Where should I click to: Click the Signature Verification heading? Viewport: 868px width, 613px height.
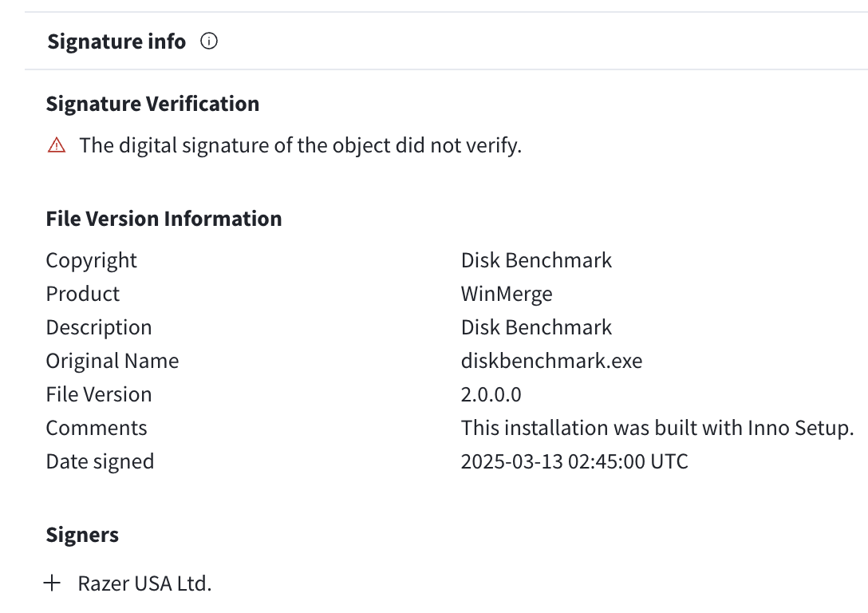pyautogui.click(x=152, y=104)
